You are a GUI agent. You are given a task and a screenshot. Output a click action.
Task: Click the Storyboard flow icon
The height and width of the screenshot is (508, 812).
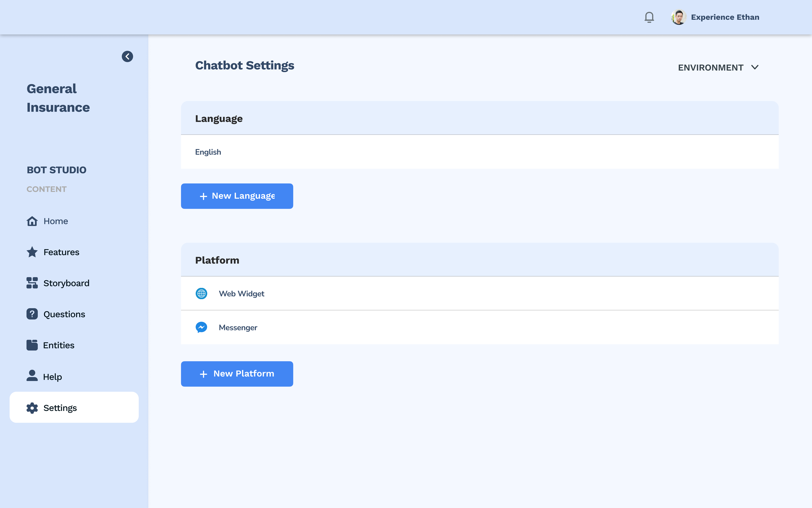coord(32,283)
